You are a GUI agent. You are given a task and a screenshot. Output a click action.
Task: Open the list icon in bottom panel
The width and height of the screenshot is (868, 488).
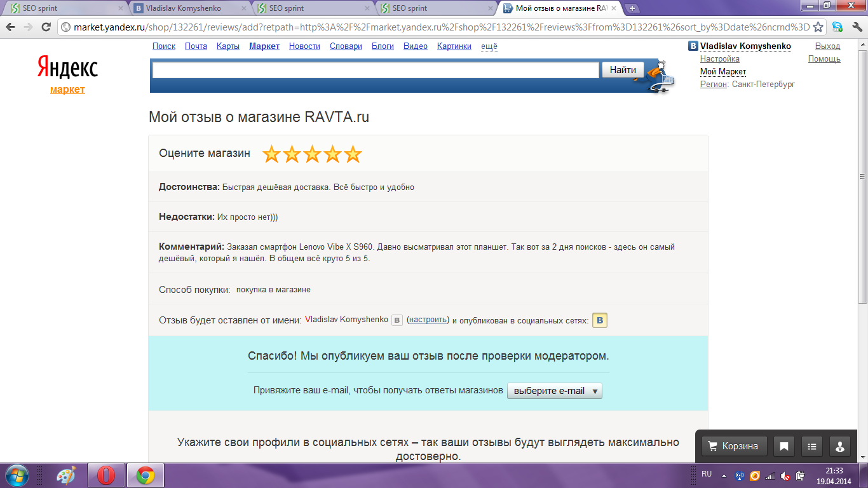812,446
